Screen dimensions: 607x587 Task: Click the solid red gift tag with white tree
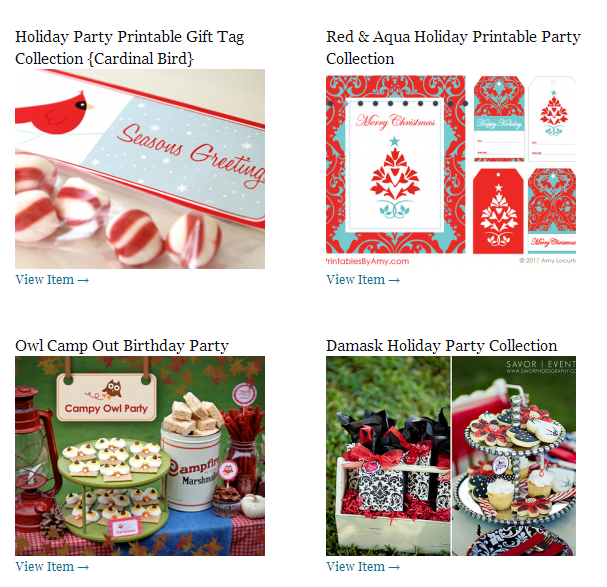[x=498, y=211]
